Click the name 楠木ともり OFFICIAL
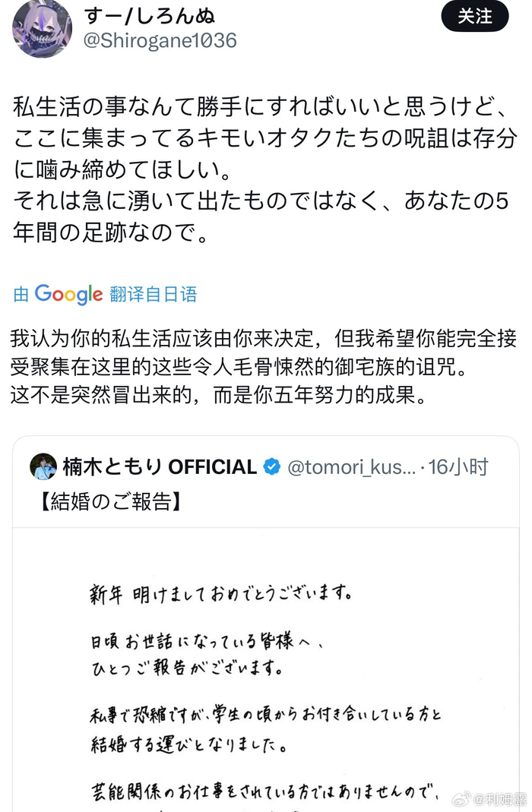Image resolution: width=532 pixels, height=812 pixels. (x=159, y=468)
